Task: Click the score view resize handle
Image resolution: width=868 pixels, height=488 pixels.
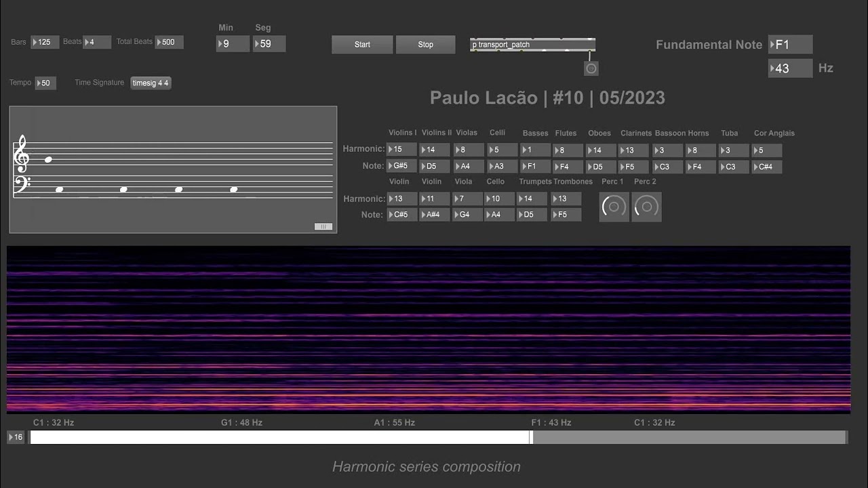Action: tap(323, 226)
